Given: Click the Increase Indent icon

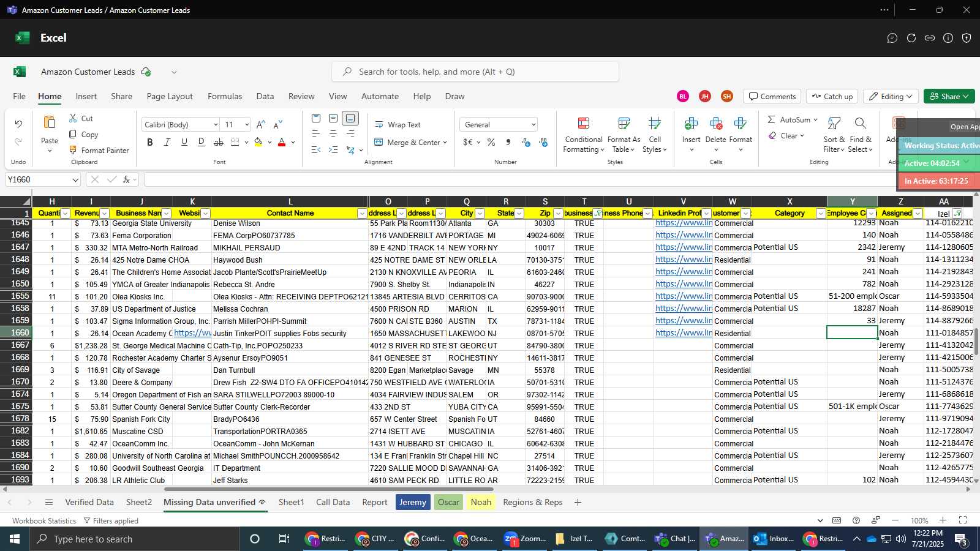Looking at the screenshot, I should pos(333,150).
